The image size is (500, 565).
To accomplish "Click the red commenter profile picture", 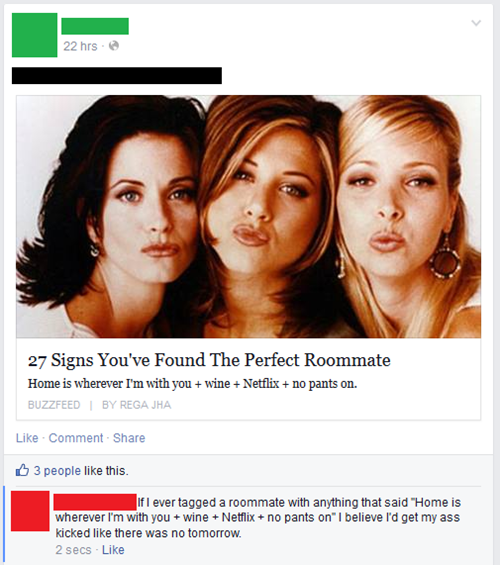I will click(x=30, y=511).
